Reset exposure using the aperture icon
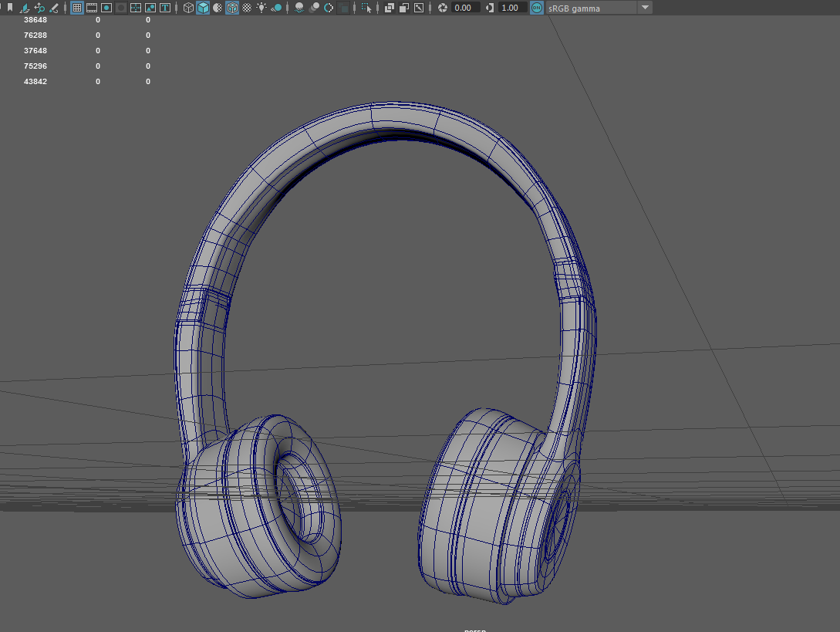Image resolution: width=840 pixels, height=632 pixels. [443, 8]
